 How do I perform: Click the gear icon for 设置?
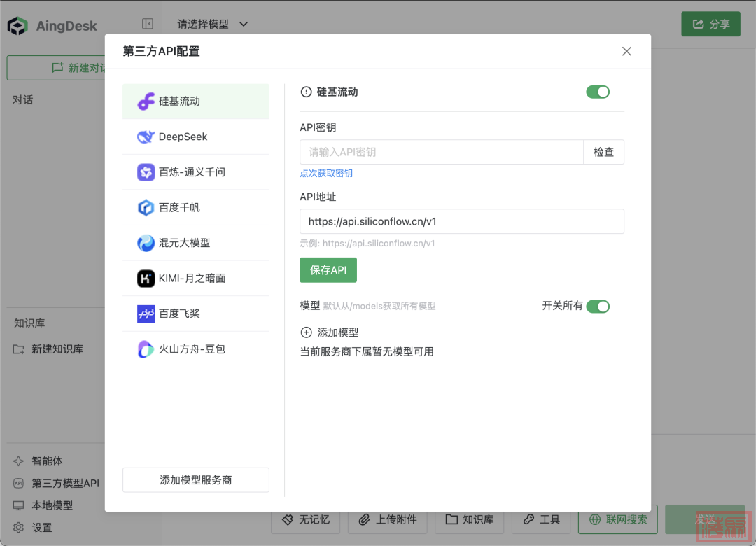pyautogui.click(x=18, y=528)
